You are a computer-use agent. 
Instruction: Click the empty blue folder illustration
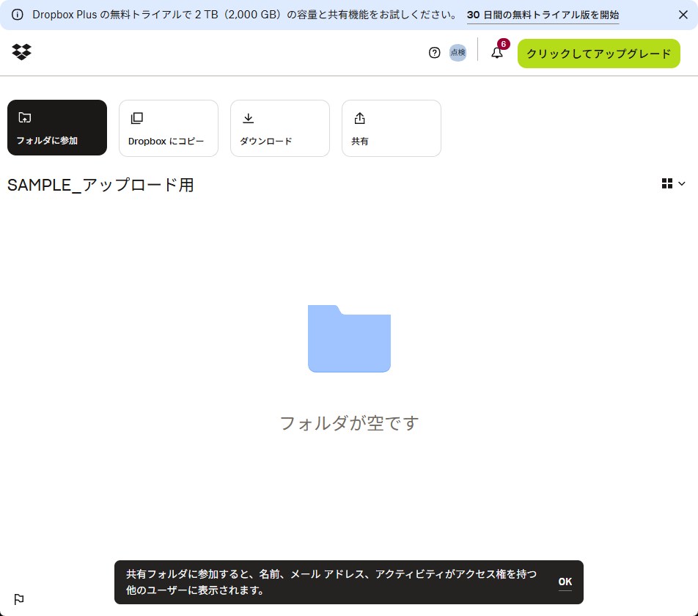coord(349,338)
